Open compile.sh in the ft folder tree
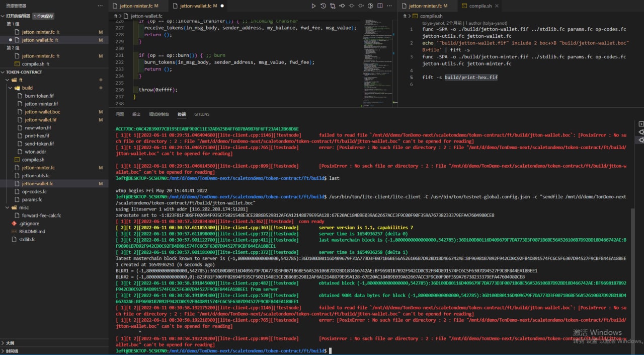The image size is (644, 355). click(x=54, y=160)
